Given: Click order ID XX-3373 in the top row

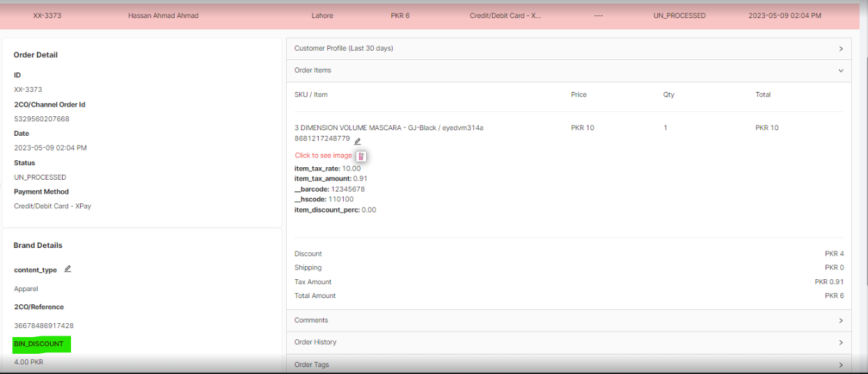Looking at the screenshot, I should tap(47, 15).
